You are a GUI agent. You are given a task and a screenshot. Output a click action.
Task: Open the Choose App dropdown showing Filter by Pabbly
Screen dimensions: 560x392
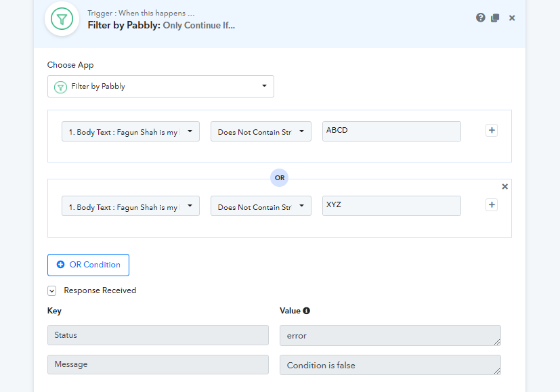tap(160, 86)
